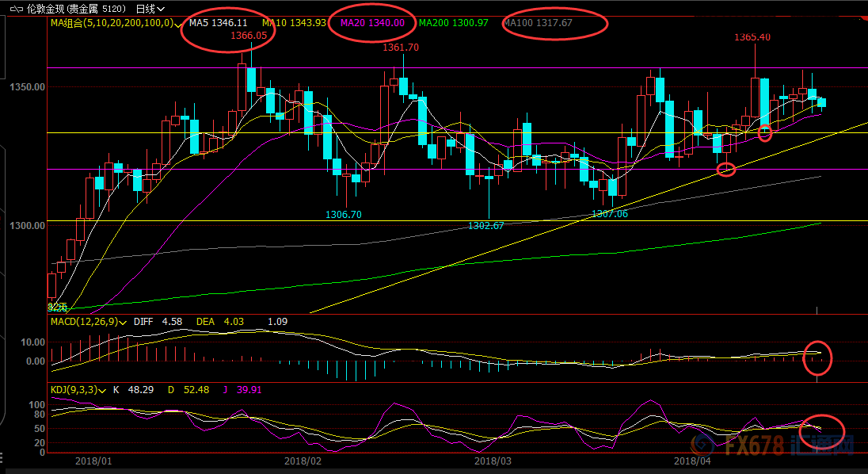
Task: Click the 1302.67 low price marker
Action: coord(485,226)
